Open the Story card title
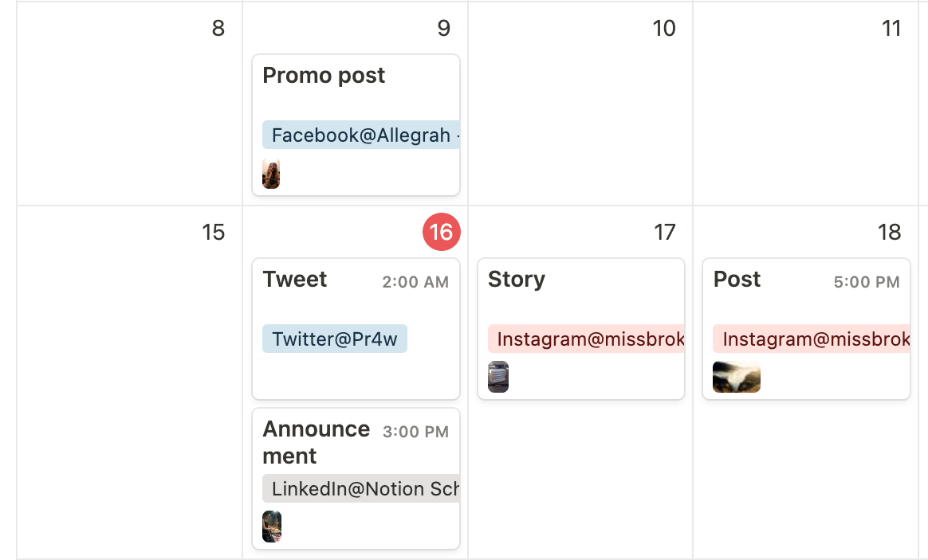Screen dimensions: 928x560 (517, 280)
